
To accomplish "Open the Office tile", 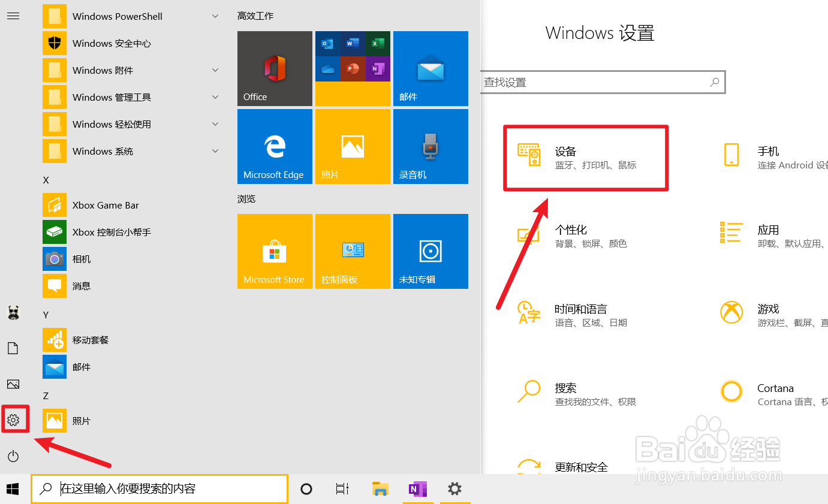I will click(275, 68).
